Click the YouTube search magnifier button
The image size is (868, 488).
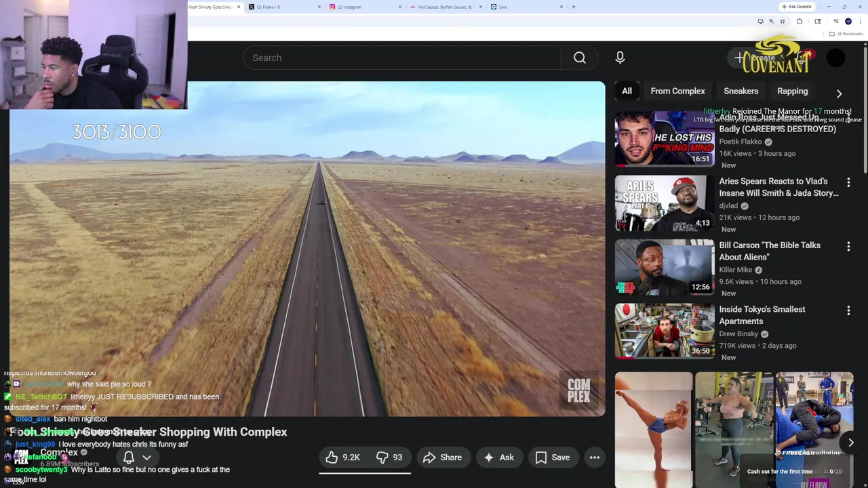click(579, 58)
